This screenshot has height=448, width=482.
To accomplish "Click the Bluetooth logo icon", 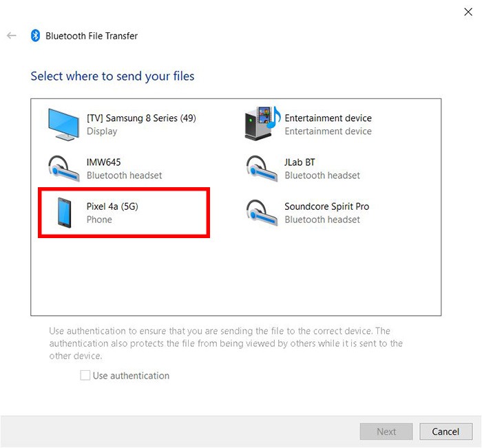I will (35, 36).
